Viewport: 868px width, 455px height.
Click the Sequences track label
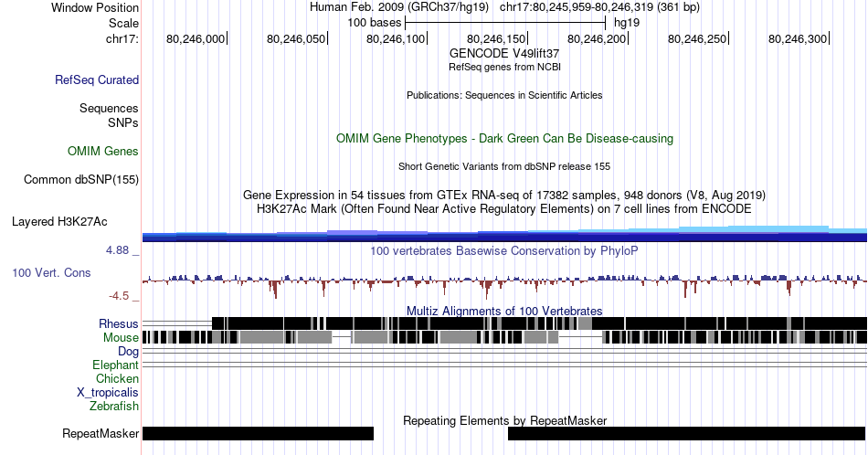click(109, 108)
